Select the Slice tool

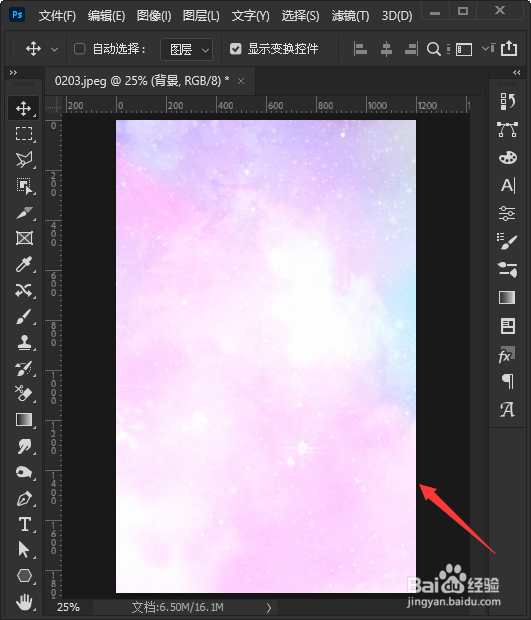click(x=24, y=212)
